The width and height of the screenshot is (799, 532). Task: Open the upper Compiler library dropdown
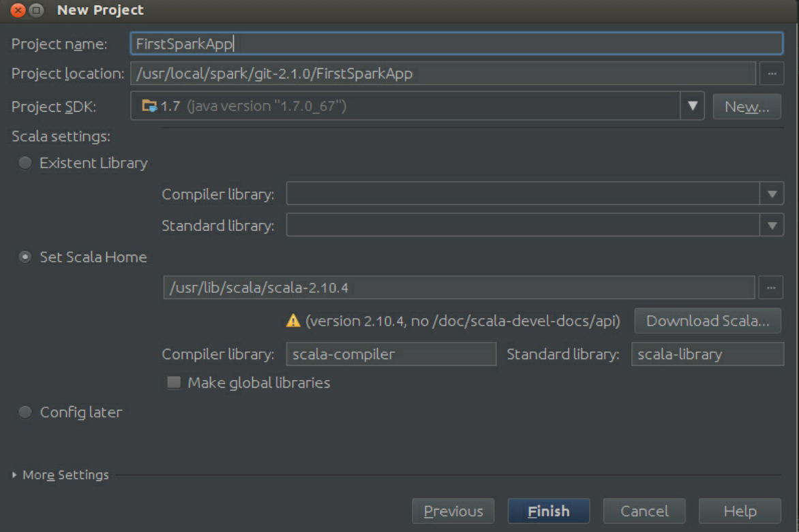pyautogui.click(x=771, y=194)
